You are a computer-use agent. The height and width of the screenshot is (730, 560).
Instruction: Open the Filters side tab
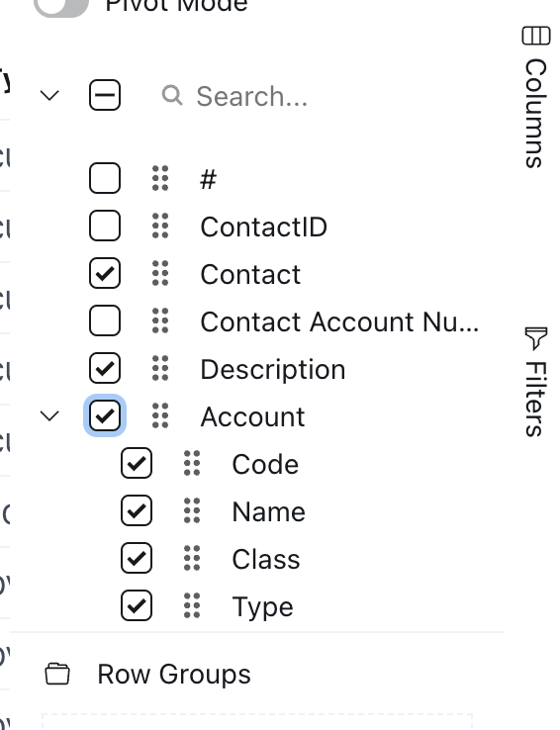[536, 382]
